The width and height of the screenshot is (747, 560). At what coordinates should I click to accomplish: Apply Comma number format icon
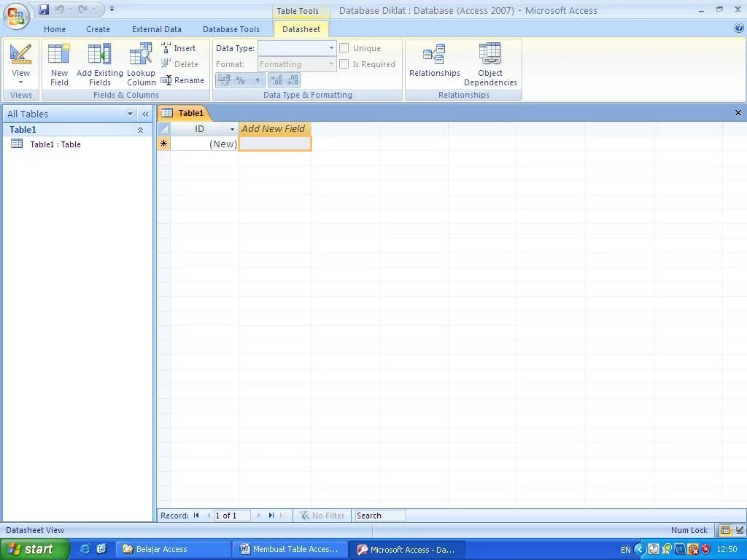point(258,80)
